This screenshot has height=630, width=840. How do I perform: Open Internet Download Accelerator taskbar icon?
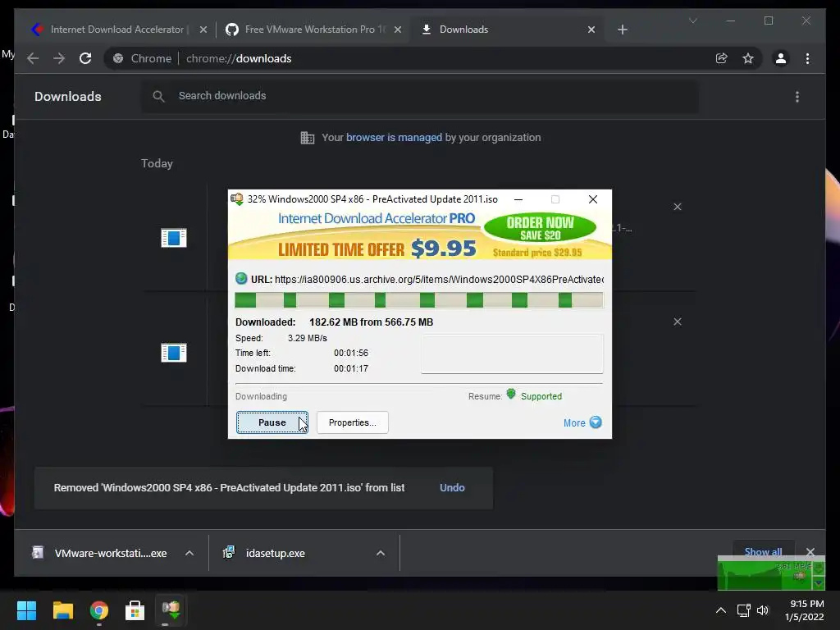coord(171,609)
